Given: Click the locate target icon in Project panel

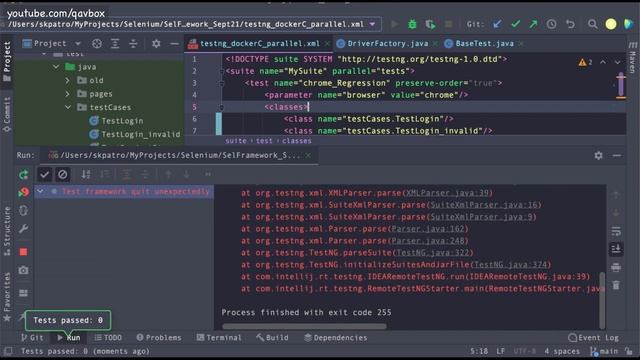Looking at the screenshot, I should [x=97, y=43].
